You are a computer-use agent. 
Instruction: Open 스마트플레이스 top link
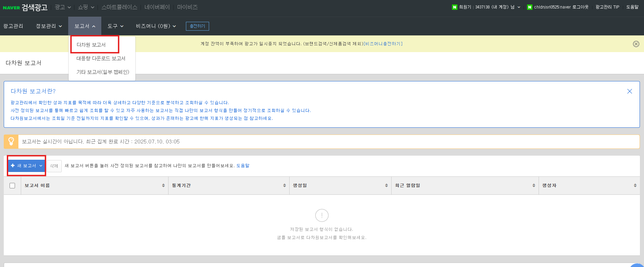point(119,7)
